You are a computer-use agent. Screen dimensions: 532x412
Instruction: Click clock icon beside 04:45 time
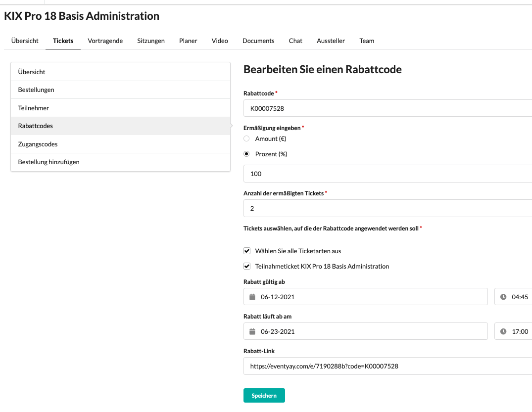click(503, 297)
